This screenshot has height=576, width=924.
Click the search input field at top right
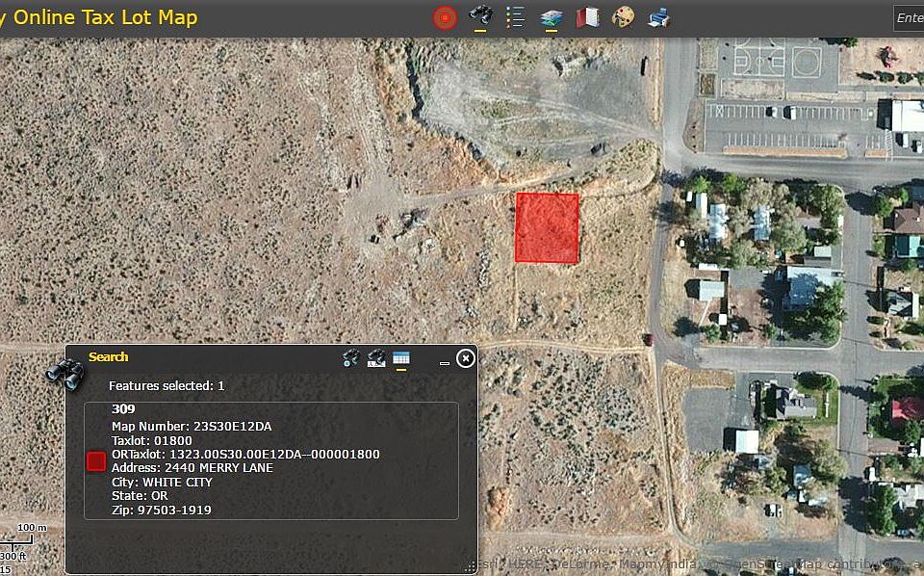click(909, 18)
